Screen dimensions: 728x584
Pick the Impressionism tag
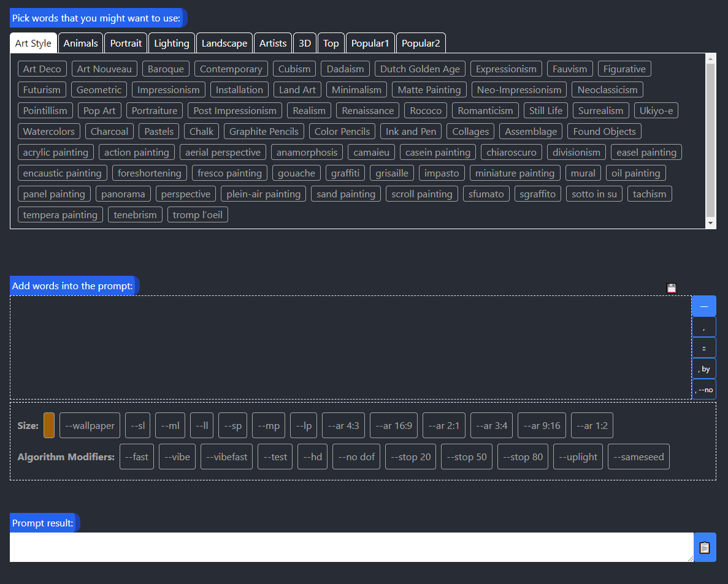169,89
